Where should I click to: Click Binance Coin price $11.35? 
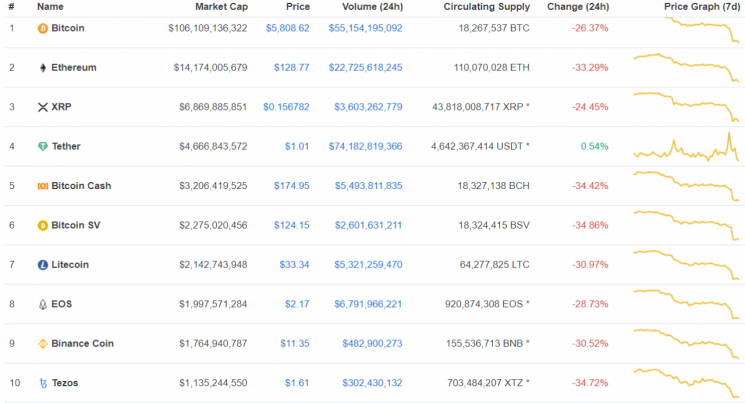click(x=295, y=344)
